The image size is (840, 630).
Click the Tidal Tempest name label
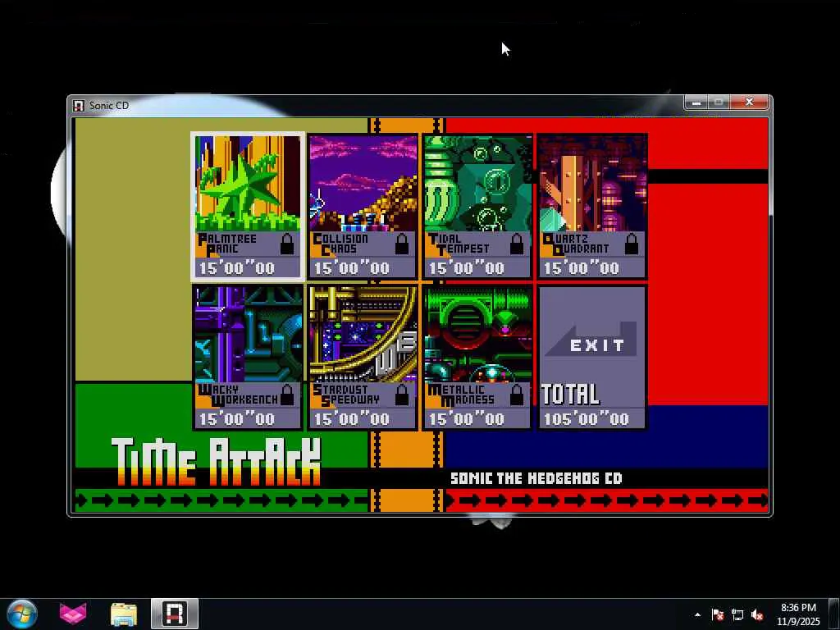[459, 244]
